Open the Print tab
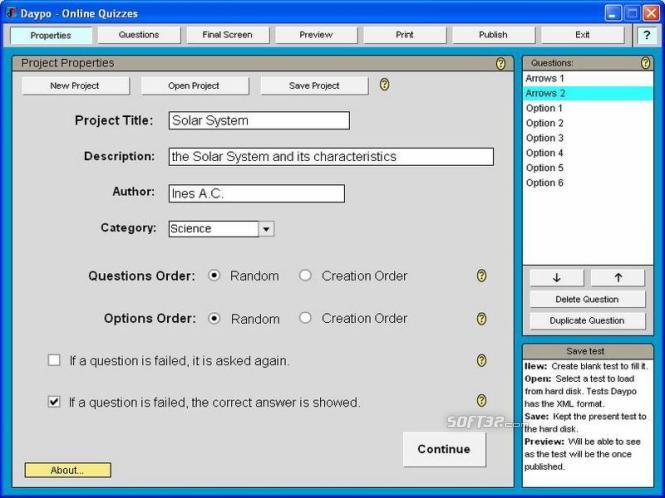The image size is (665, 498). pos(405,35)
